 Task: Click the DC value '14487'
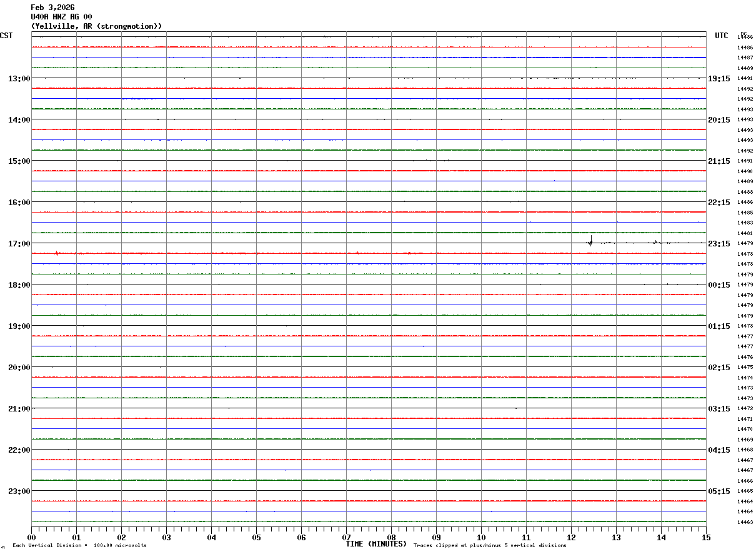(745, 58)
